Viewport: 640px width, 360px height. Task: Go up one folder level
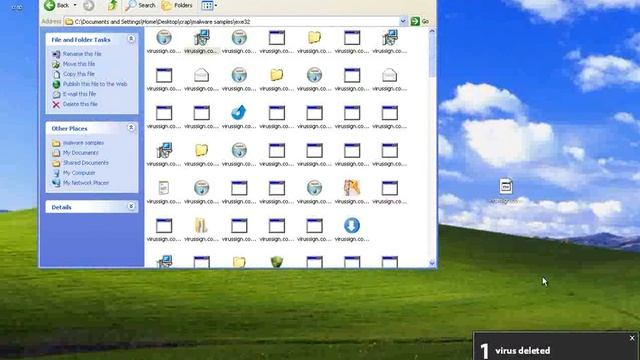(113, 5)
